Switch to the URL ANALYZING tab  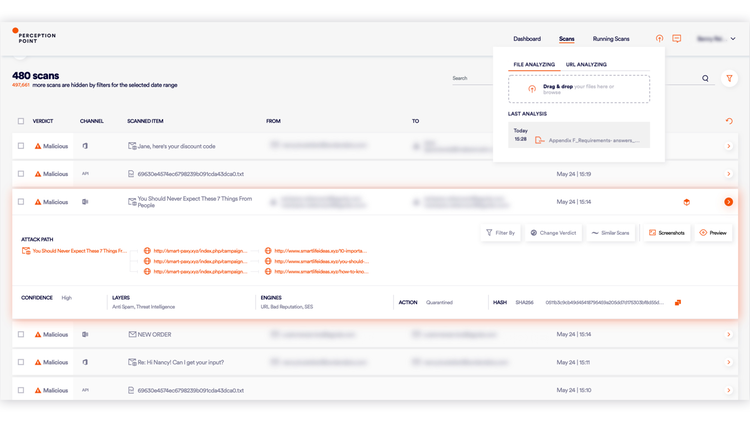tap(586, 64)
